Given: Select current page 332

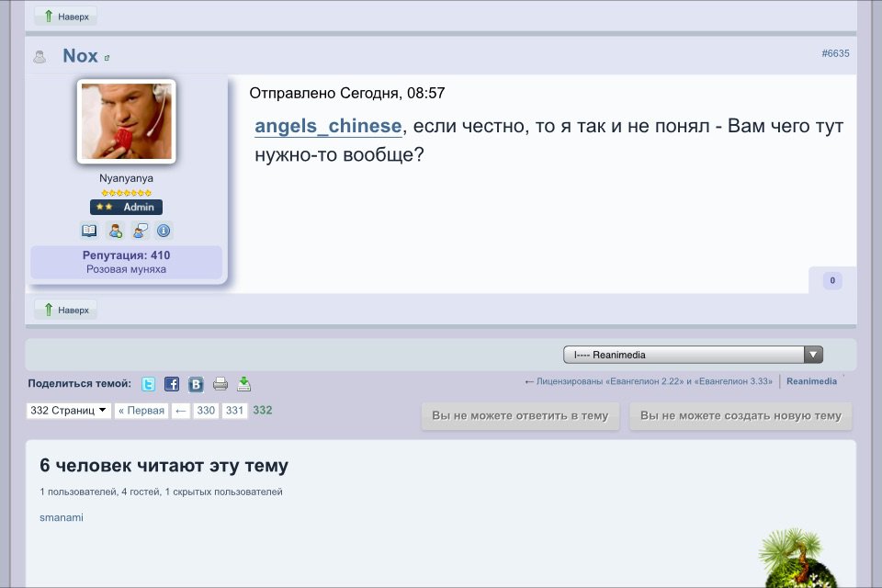Looking at the screenshot, I should (x=262, y=410).
